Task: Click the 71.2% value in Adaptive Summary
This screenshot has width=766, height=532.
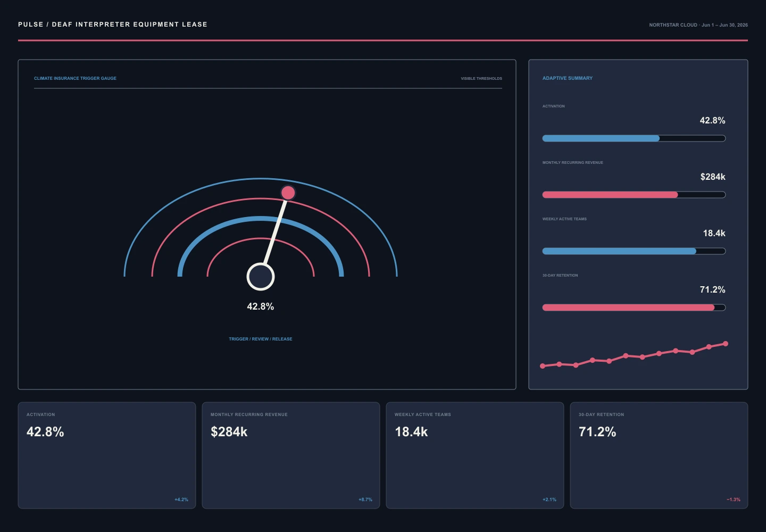Action: pyautogui.click(x=712, y=290)
